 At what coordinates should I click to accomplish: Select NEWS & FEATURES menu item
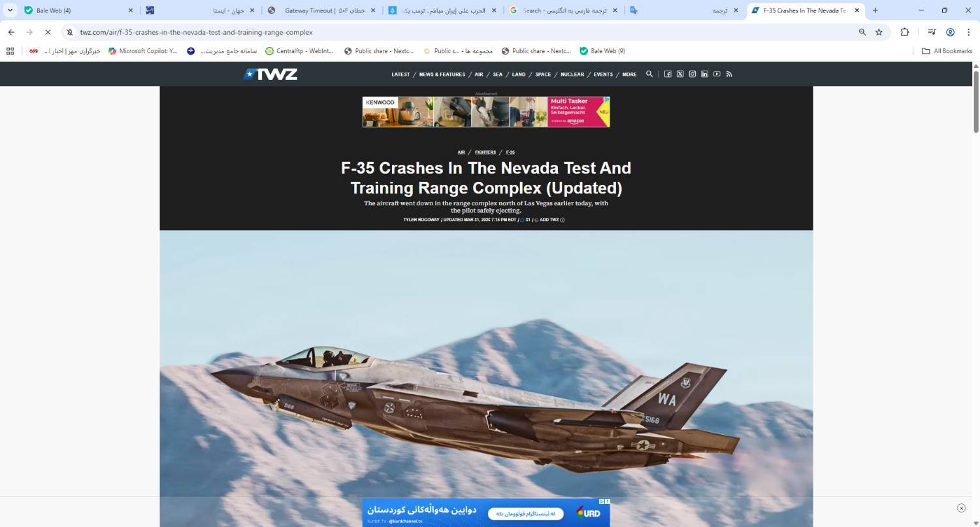coord(442,75)
